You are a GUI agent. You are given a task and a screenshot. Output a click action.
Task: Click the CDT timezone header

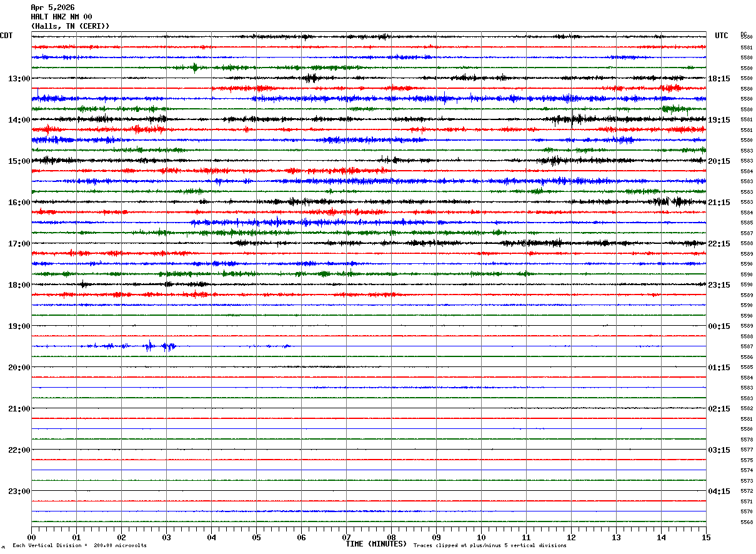coord(6,36)
